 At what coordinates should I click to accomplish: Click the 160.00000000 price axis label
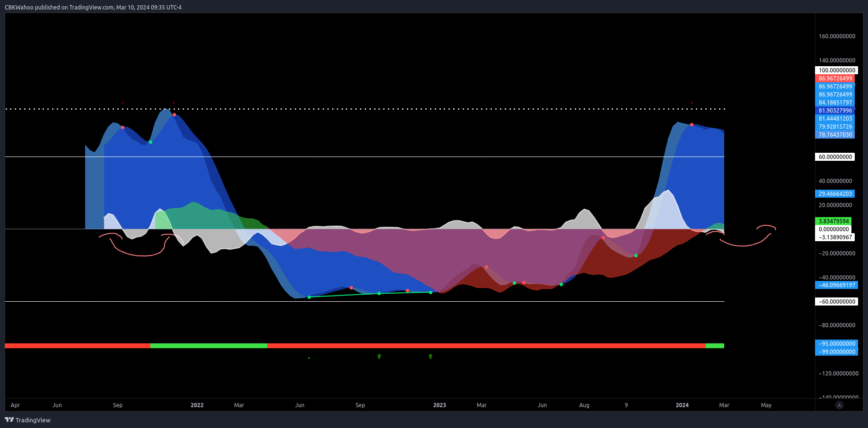click(x=837, y=36)
